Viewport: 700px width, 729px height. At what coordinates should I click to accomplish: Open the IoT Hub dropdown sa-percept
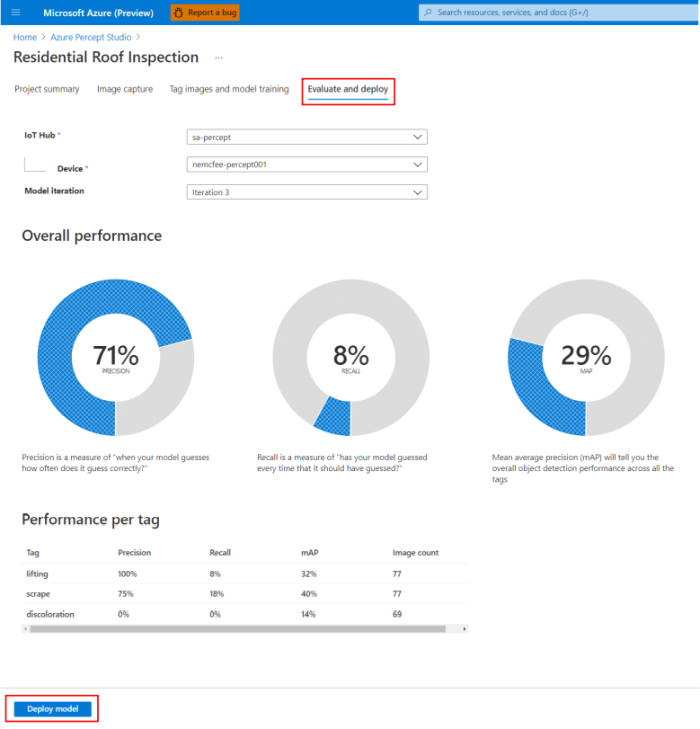click(306, 137)
